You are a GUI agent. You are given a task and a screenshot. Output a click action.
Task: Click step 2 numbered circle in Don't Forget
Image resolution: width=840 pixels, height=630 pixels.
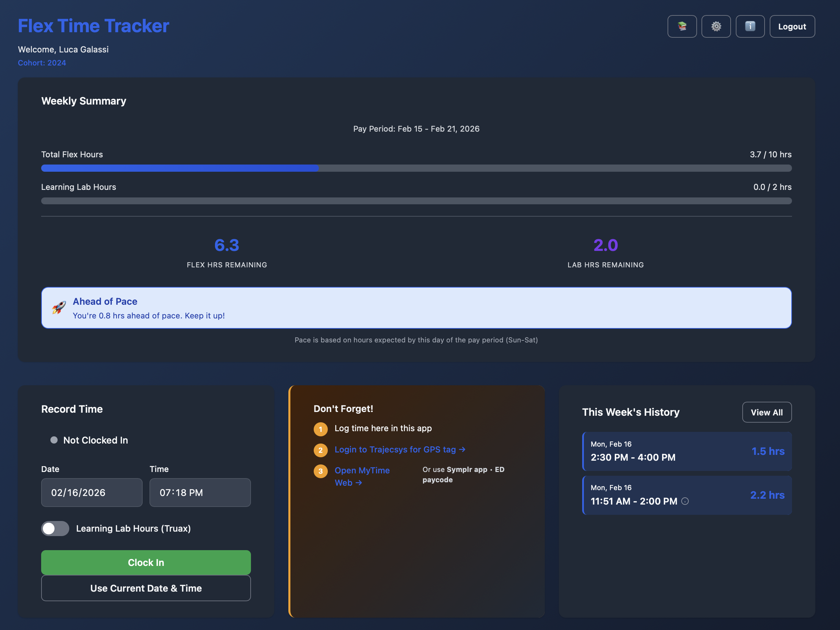[321, 450]
